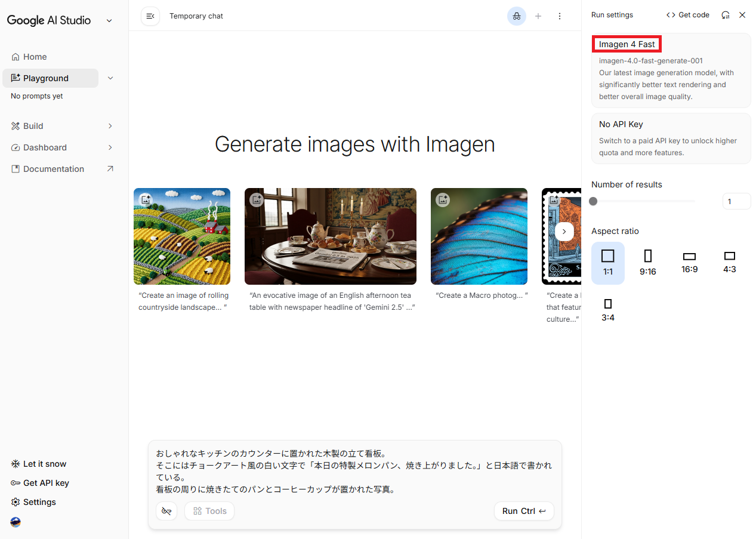
Task: Choose the 9:16 aspect ratio option
Action: pyautogui.click(x=648, y=263)
